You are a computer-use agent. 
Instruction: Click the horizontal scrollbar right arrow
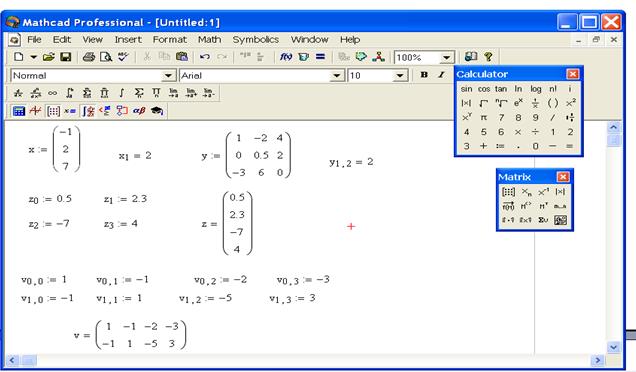pos(597,360)
